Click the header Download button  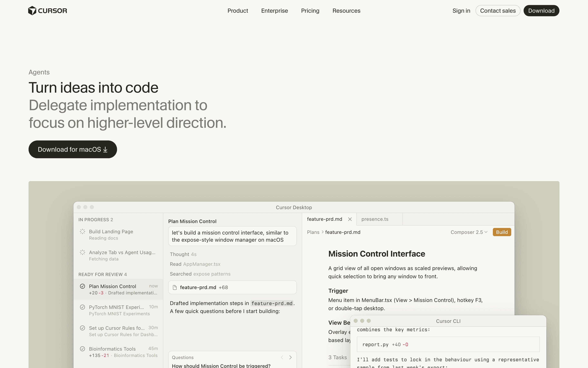(x=541, y=11)
